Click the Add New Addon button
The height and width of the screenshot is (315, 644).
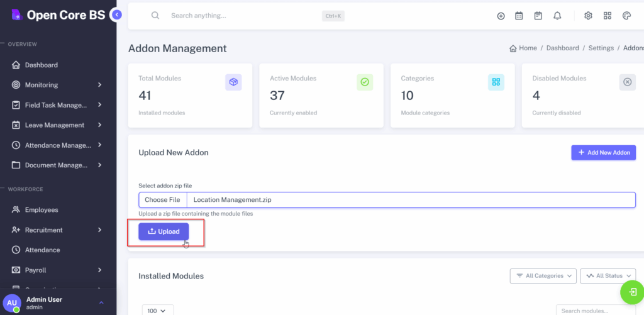603,153
